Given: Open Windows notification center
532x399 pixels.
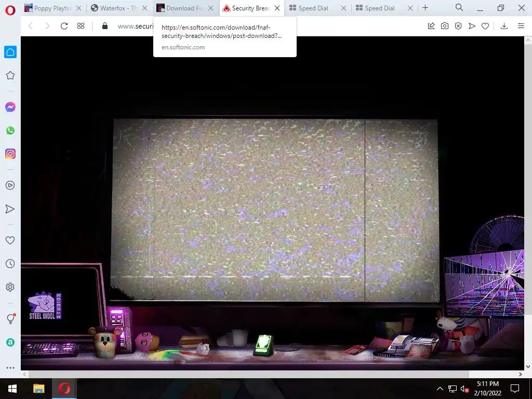Looking at the screenshot, I should point(515,389).
